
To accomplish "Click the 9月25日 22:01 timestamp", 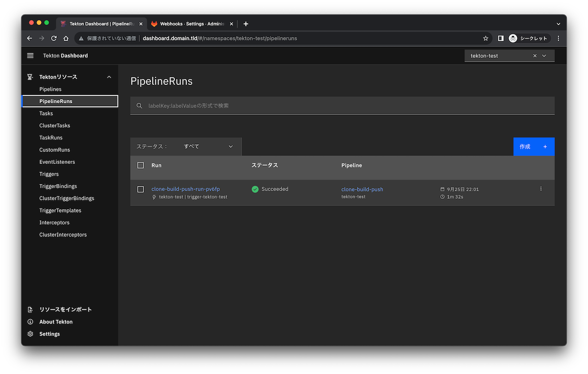I will point(463,189).
